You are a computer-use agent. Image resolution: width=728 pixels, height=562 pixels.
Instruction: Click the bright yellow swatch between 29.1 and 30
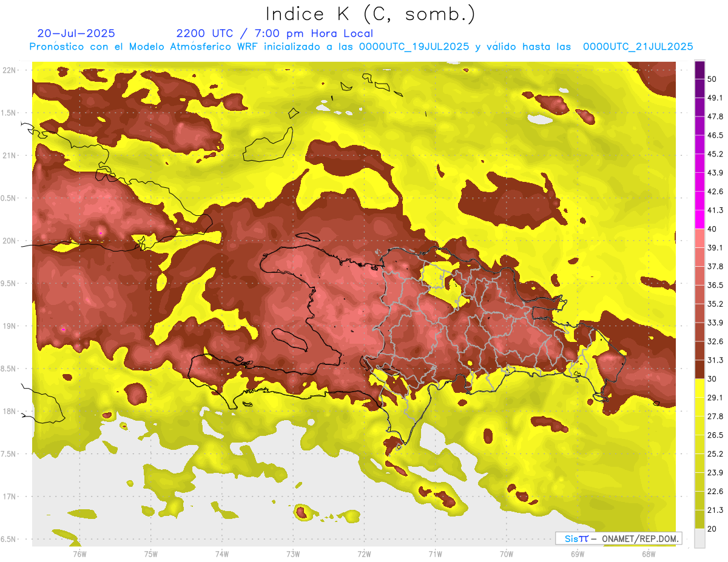click(x=699, y=388)
